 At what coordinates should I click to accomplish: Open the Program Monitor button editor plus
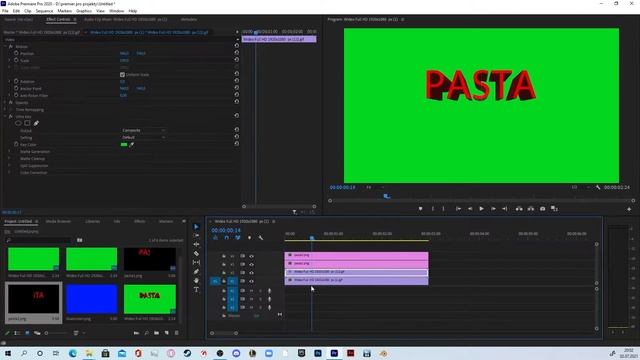point(629,209)
